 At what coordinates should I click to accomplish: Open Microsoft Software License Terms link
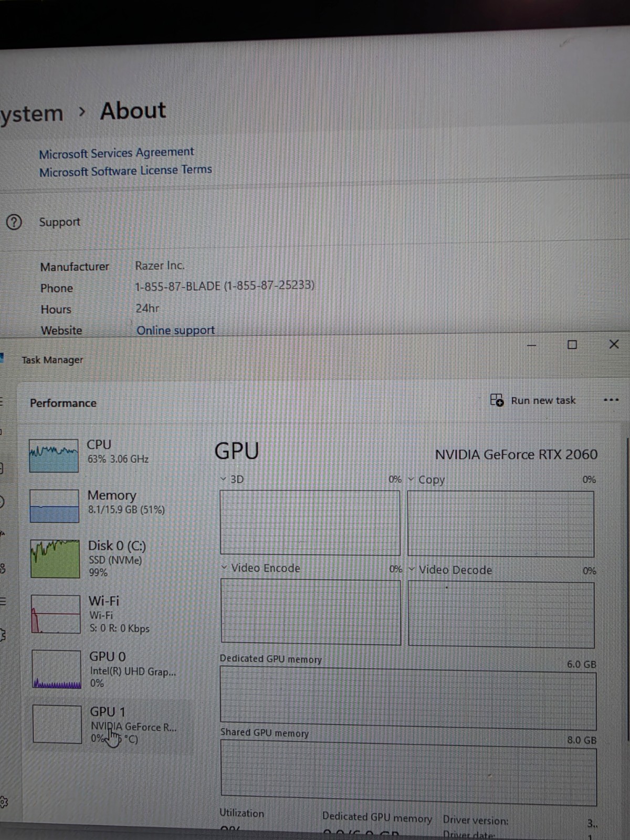pos(125,171)
